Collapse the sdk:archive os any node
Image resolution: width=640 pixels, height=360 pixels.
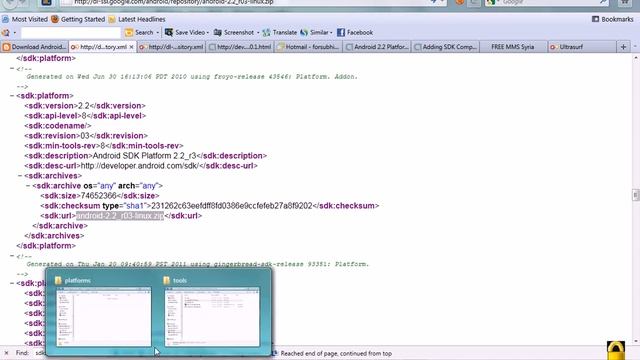point(28,186)
